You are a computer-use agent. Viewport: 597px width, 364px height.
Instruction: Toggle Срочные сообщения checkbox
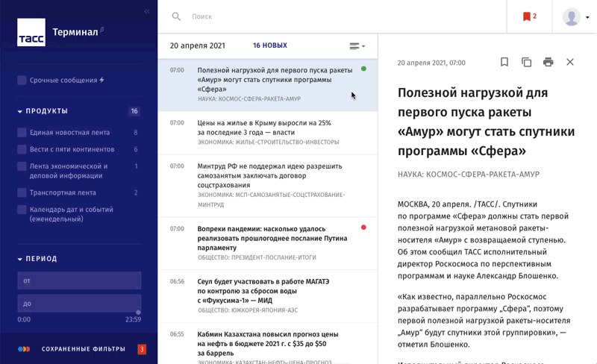point(22,80)
